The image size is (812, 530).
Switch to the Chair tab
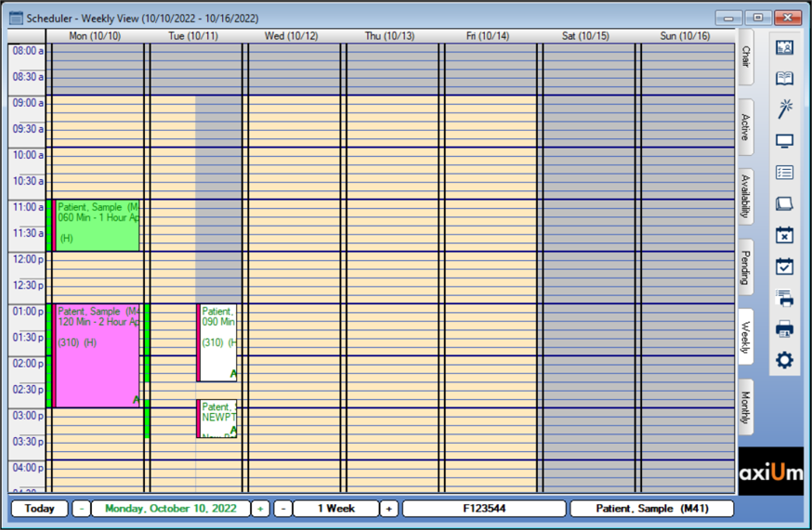(x=745, y=58)
